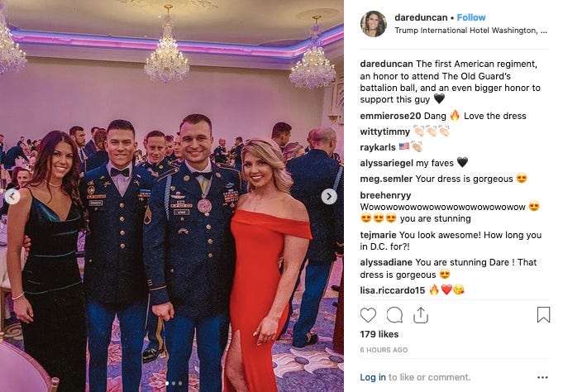Select the second carousel dot indicator
The width and height of the screenshot is (563, 392).
tap(174, 384)
